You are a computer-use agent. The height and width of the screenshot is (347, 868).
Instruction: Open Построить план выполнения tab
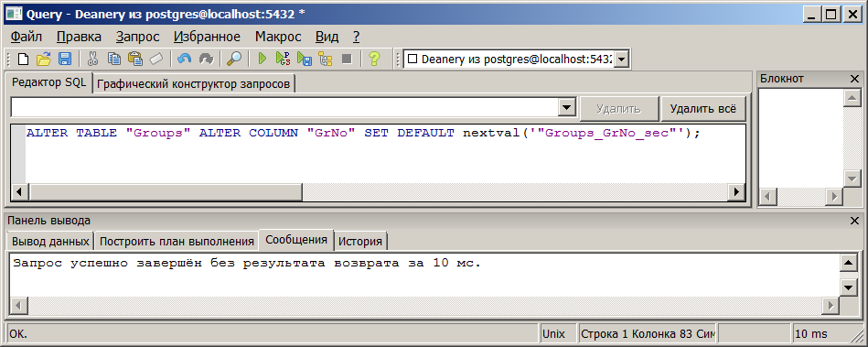click(x=177, y=242)
